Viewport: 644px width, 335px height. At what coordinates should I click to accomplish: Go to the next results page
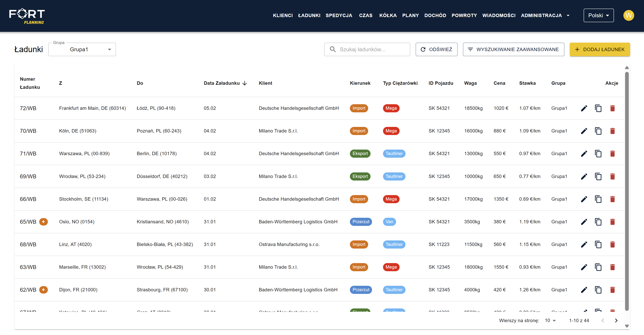point(616,320)
